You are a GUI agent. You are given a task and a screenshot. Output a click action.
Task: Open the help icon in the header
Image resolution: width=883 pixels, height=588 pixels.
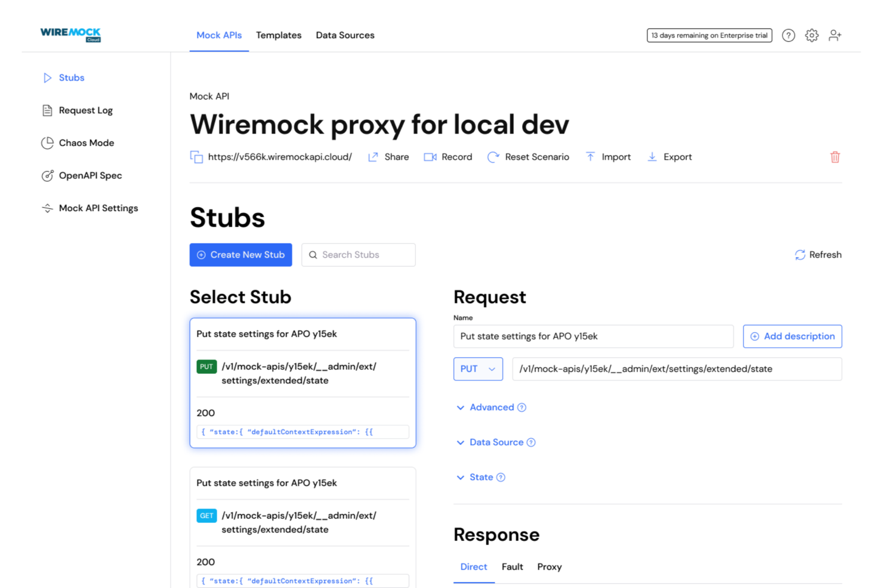pyautogui.click(x=789, y=35)
